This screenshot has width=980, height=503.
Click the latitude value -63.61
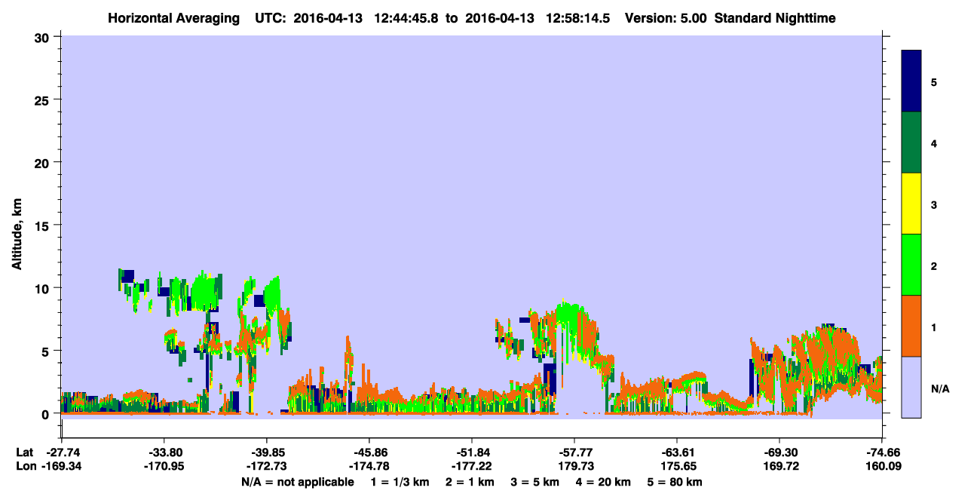(x=676, y=452)
